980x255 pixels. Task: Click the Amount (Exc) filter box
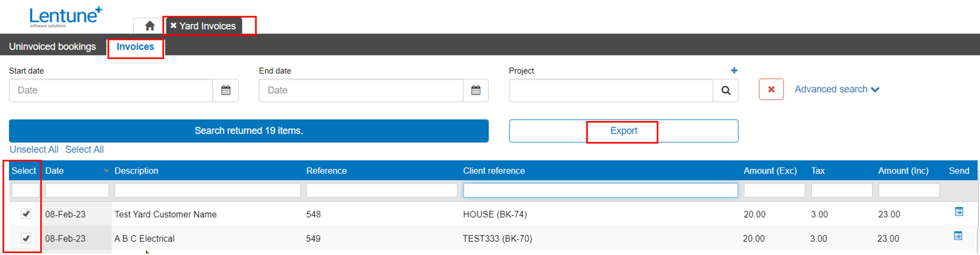[775, 190]
